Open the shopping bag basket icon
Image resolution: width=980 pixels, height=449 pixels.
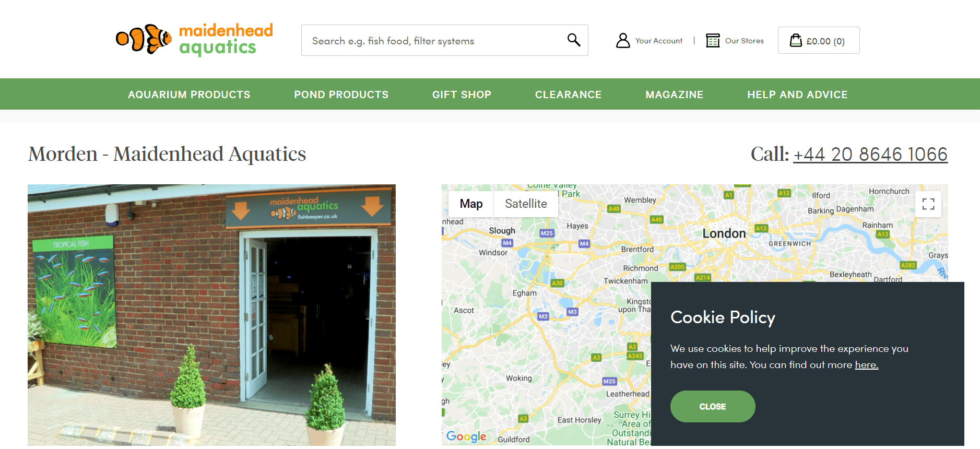pyautogui.click(x=796, y=40)
